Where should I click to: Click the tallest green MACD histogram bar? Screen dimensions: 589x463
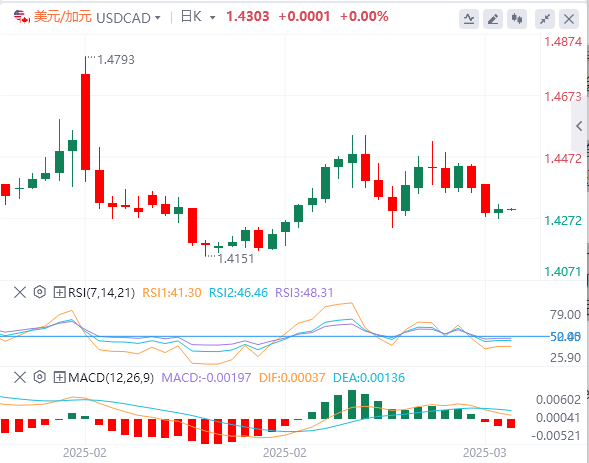tap(352, 404)
